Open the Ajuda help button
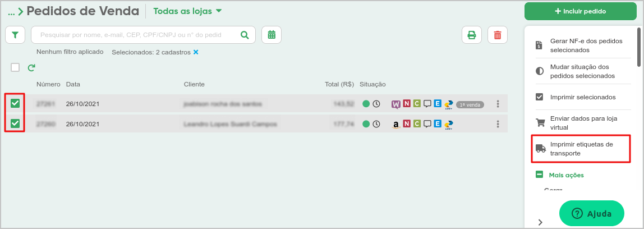Viewport: 644px width, 229px height. 592,213
